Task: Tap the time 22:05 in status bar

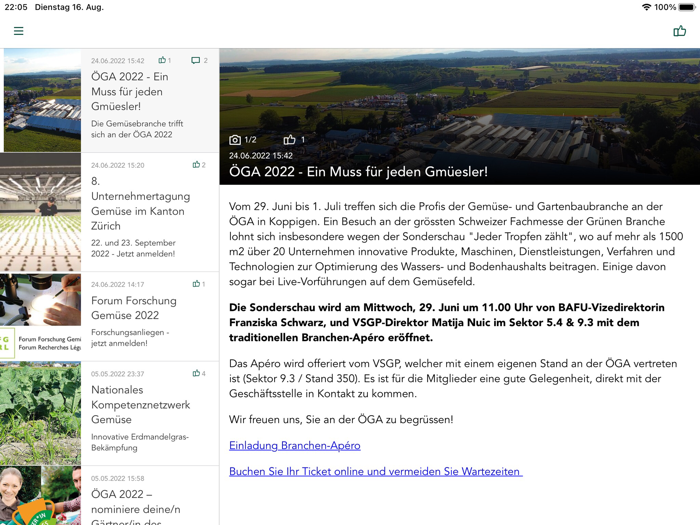Action: (x=16, y=7)
